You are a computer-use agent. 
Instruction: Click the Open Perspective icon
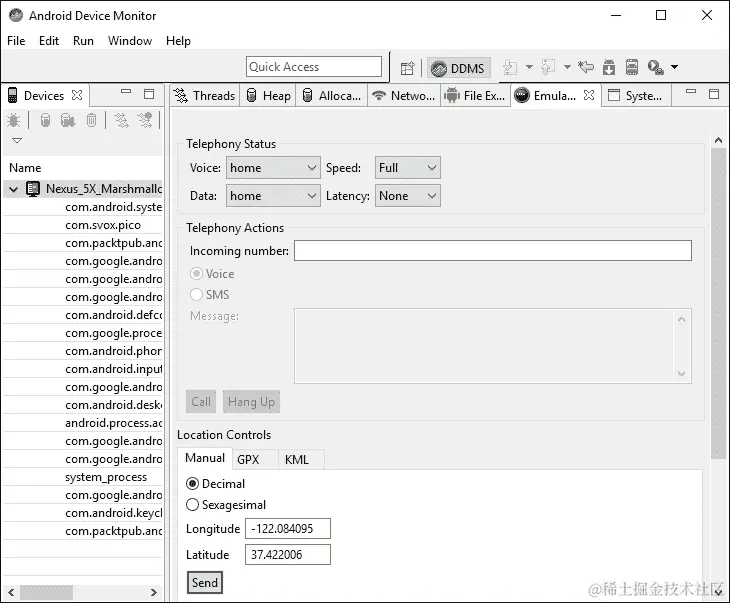point(407,68)
